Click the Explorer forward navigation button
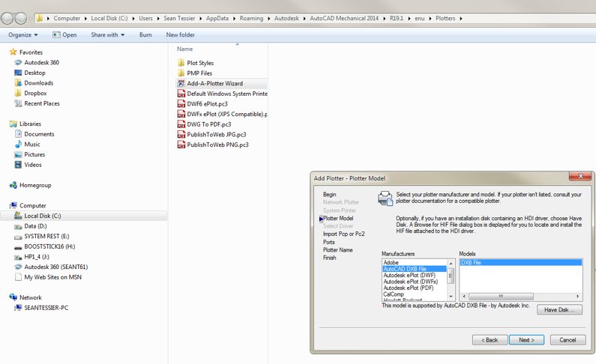The image size is (596, 364). [x=20, y=18]
